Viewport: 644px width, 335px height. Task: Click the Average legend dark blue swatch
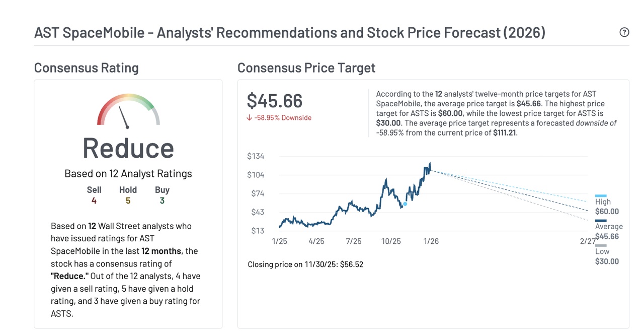601,220
